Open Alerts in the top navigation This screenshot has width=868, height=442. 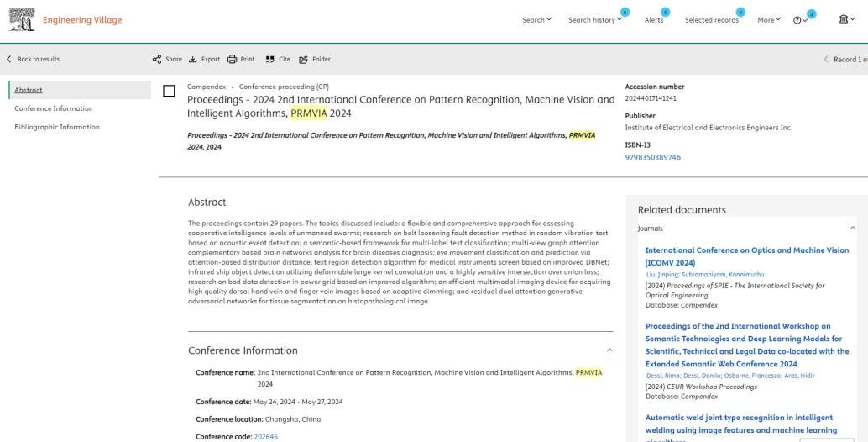pyautogui.click(x=653, y=20)
